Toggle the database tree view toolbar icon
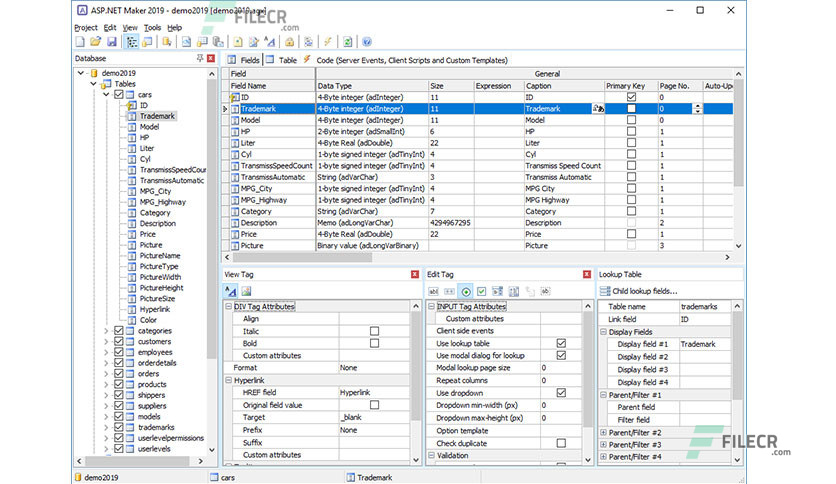 point(131,42)
